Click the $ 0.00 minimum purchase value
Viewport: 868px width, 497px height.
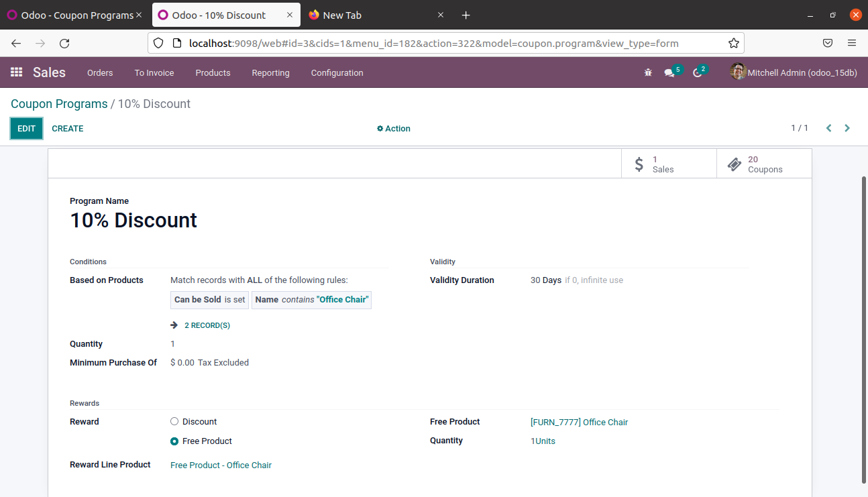[182, 363]
